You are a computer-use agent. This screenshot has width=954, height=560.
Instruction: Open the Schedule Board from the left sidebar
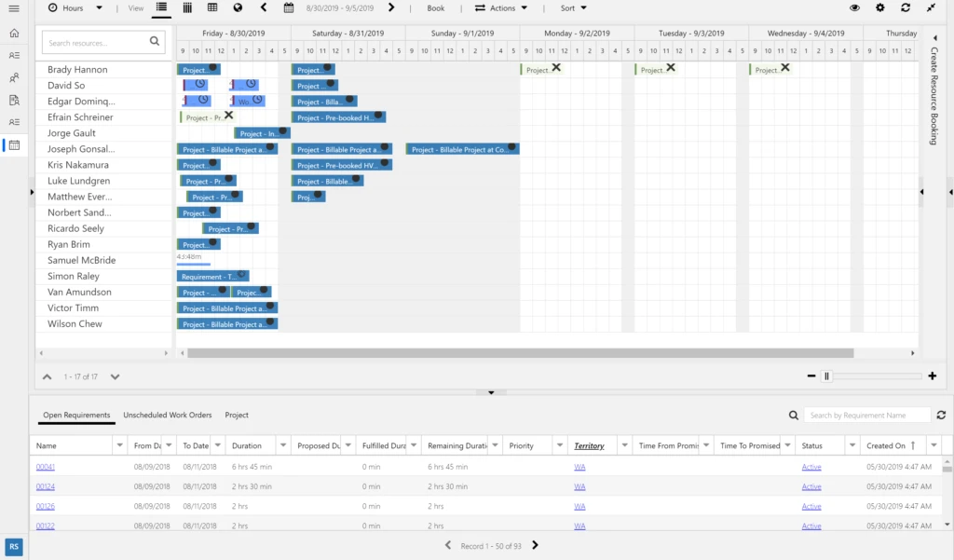tap(13, 145)
